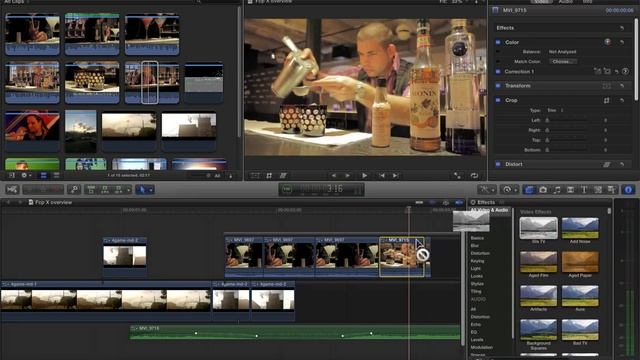640x360 pixels.
Task: Go to next edit point in viewer
Action: [395, 176]
